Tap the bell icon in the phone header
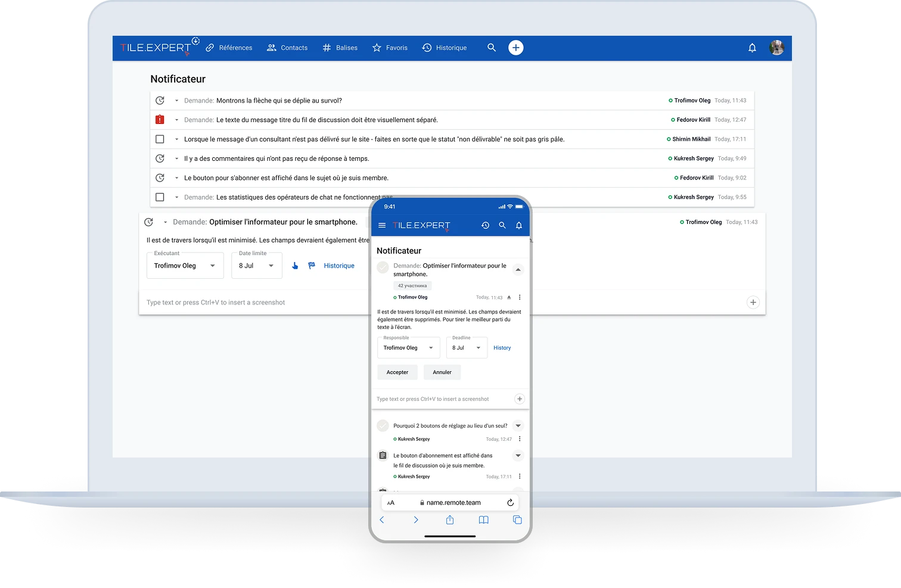Image resolution: width=901 pixels, height=588 pixels. (519, 225)
